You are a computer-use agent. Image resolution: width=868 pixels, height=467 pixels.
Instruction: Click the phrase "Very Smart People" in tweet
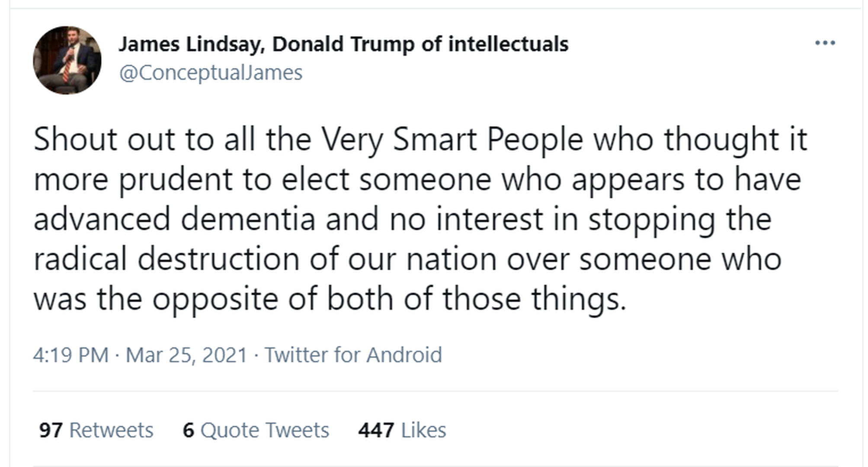pyautogui.click(x=452, y=139)
